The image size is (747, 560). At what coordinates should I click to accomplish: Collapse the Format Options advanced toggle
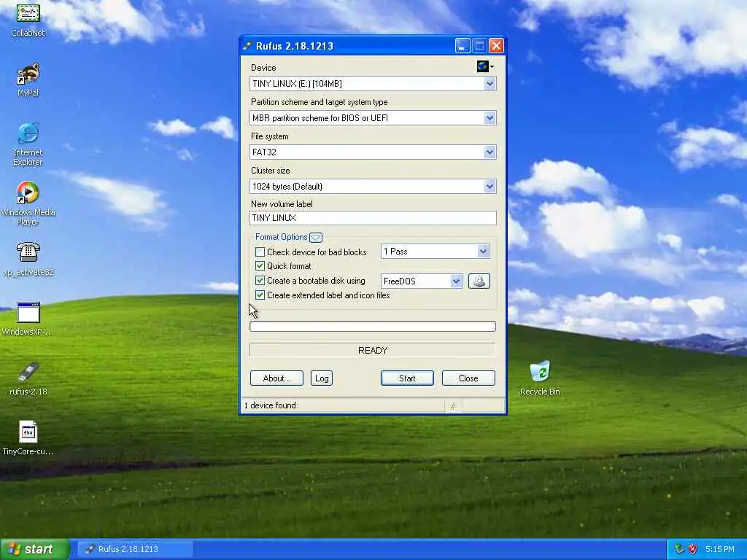click(x=316, y=237)
